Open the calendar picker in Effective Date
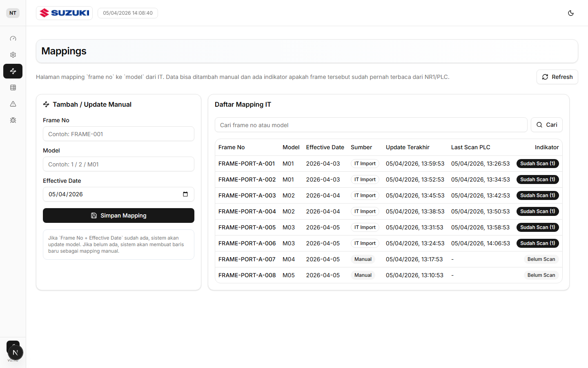The image size is (588, 368). pos(185,194)
